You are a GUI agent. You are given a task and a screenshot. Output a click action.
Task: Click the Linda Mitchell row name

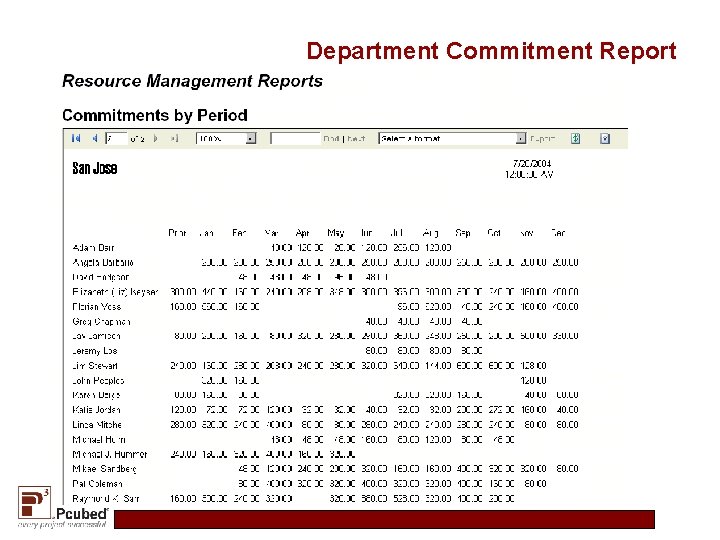click(x=97, y=425)
